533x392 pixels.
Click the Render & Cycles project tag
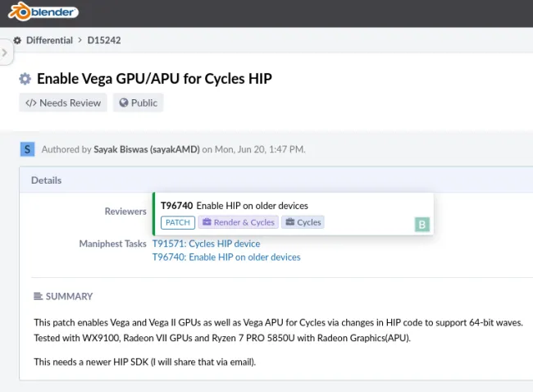pyautogui.click(x=238, y=222)
